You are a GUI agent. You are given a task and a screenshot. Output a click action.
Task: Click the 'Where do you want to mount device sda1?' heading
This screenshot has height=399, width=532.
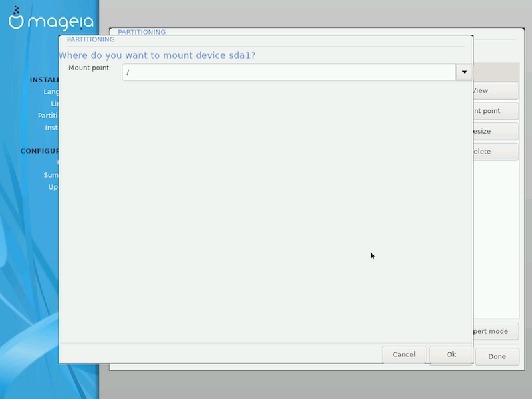[157, 55]
